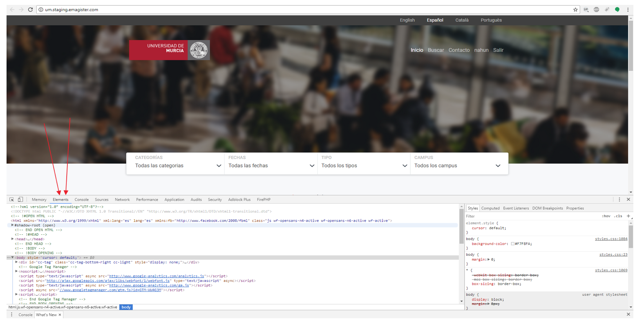Click the Filter styles input field
The image size is (644, 333).
point(531,216)
